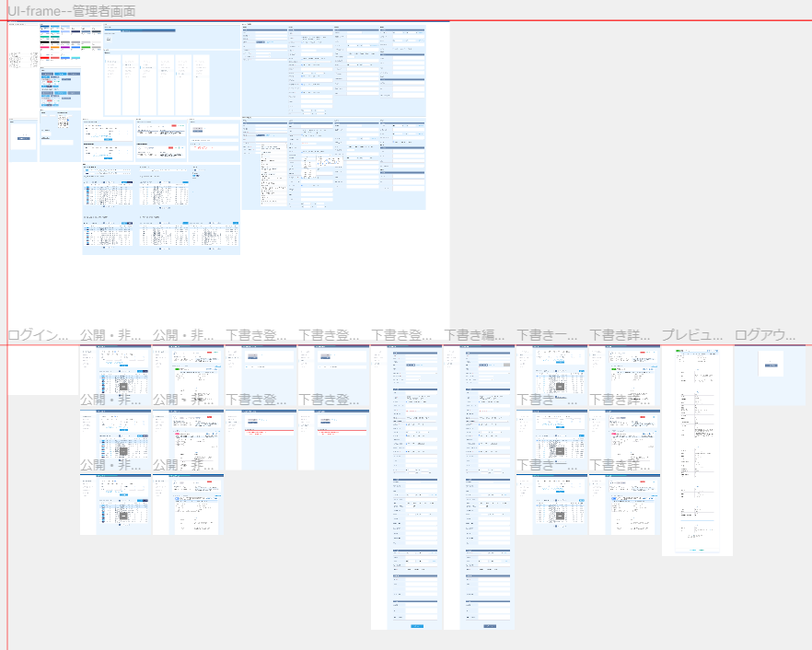Click the dark button in ログアウト artboard
The image size is (812, 650).
[x=771, y=366]
